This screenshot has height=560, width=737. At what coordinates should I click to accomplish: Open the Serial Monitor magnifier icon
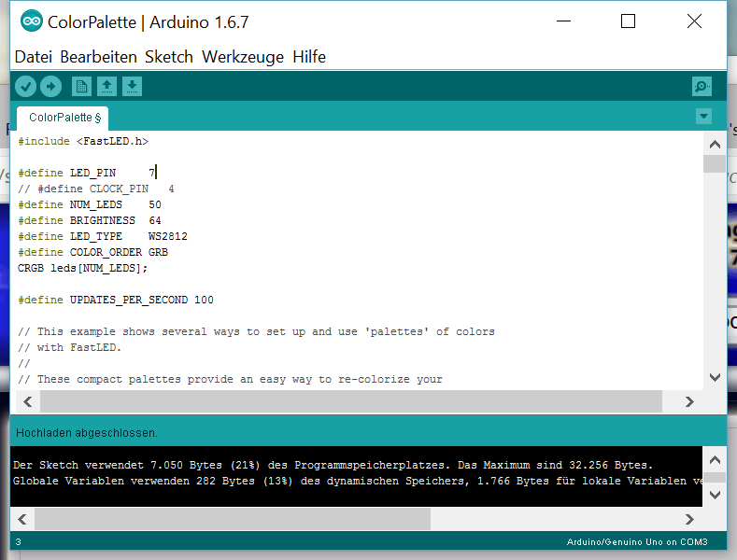(702, 87)
